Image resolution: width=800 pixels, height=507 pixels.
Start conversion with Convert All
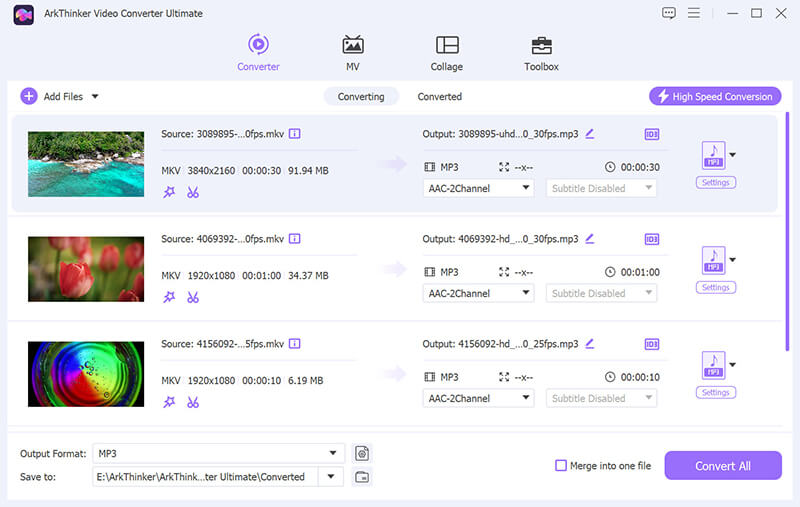click(x=722, y=466)
